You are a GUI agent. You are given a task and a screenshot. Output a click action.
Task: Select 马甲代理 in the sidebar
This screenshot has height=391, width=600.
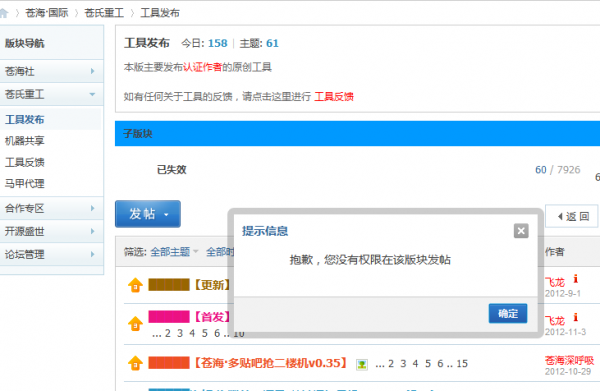[x=24, y=184]
